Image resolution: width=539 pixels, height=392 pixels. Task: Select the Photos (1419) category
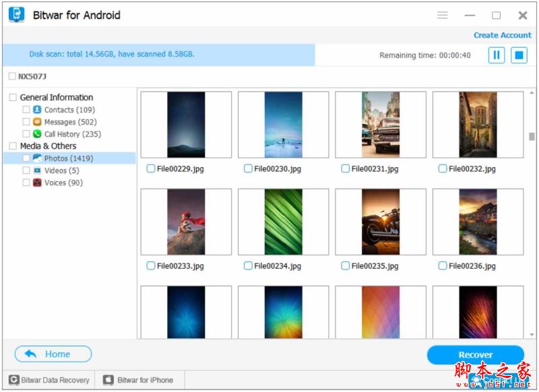[69, 158]
